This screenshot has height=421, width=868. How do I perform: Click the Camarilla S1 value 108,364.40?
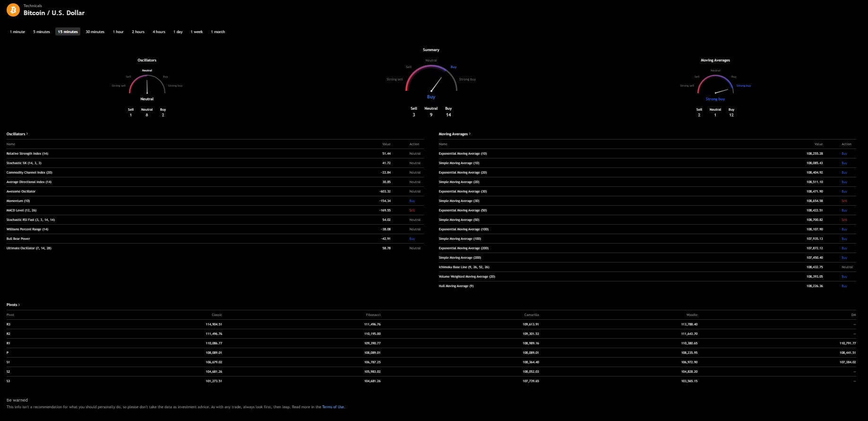(x=531, y=362)
